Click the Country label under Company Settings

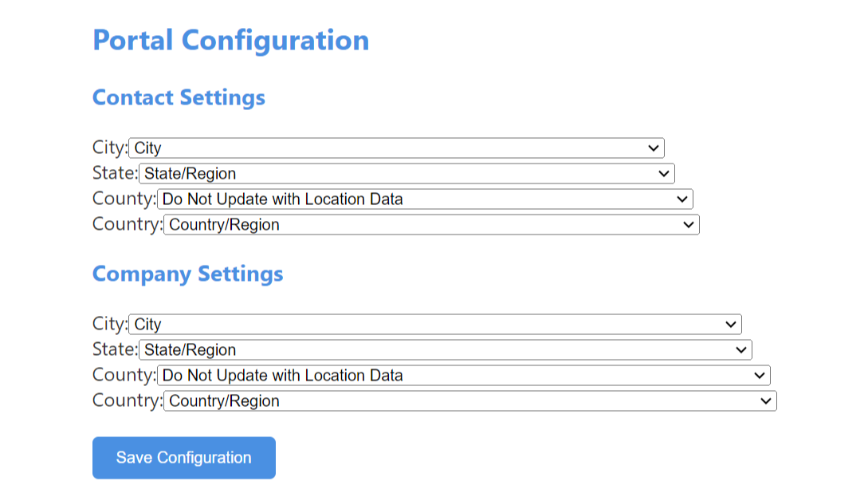coord(127,400)
